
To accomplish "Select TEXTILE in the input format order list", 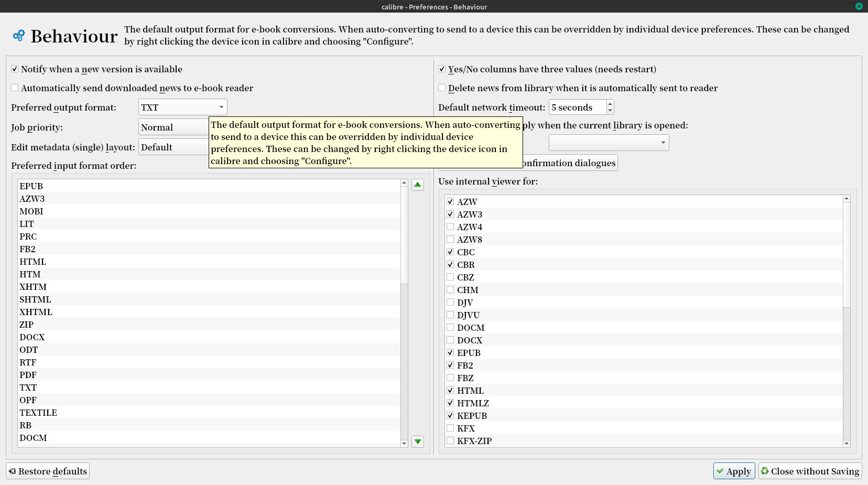I will pyautogui.click(x=209, y=413).
